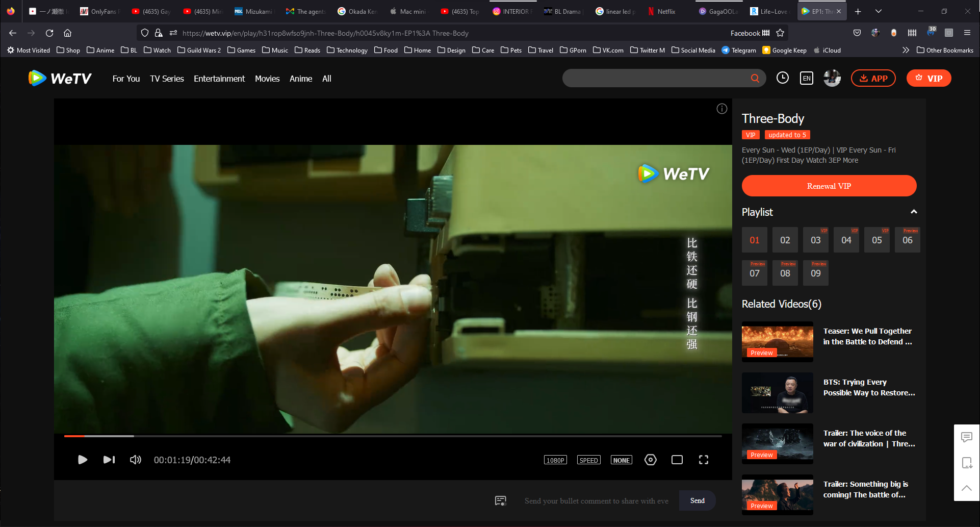Open the TV Series menu

[167, 79]
